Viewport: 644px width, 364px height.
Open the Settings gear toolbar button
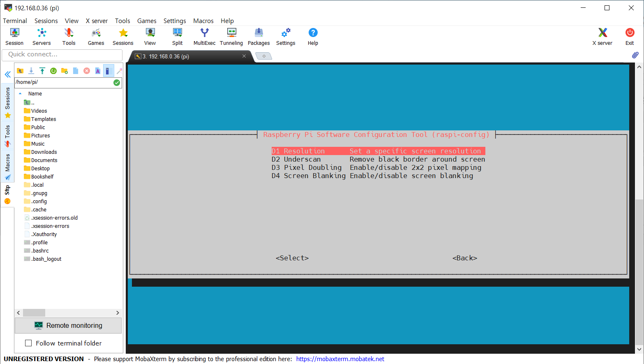tap(286, 37)
